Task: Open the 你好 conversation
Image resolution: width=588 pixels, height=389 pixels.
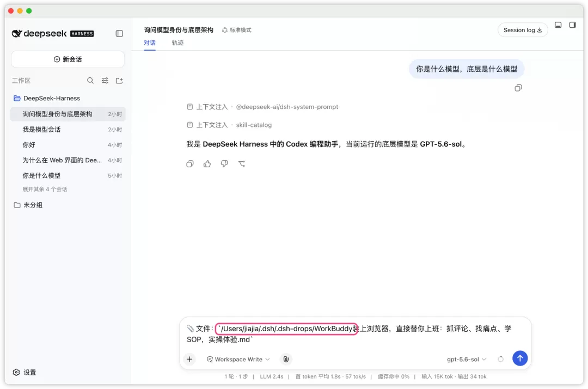Action: [x=68, y=145]
